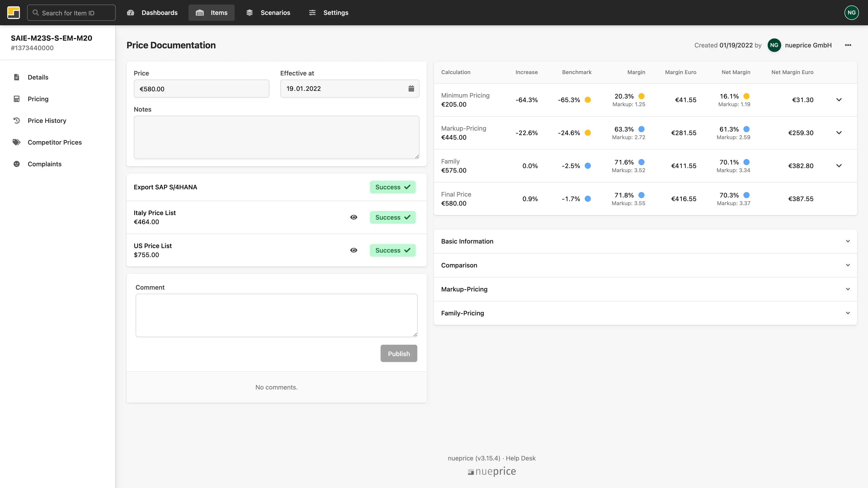Click the Pricing sidebar icon

[x=17, y=99]
